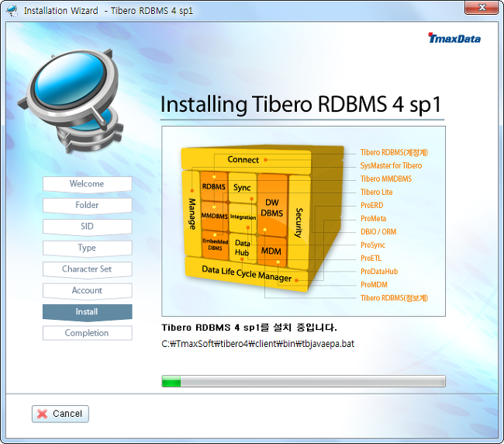The image size is (504, 444).
Task: Click the 'ProDataHub' label
Action: click(379, 271)
